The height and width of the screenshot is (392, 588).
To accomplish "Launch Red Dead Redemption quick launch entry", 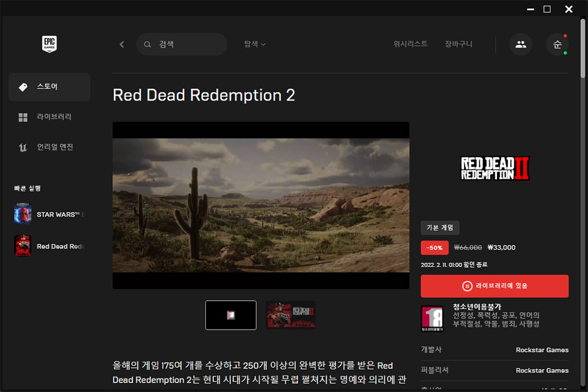I will click(49, 246).
